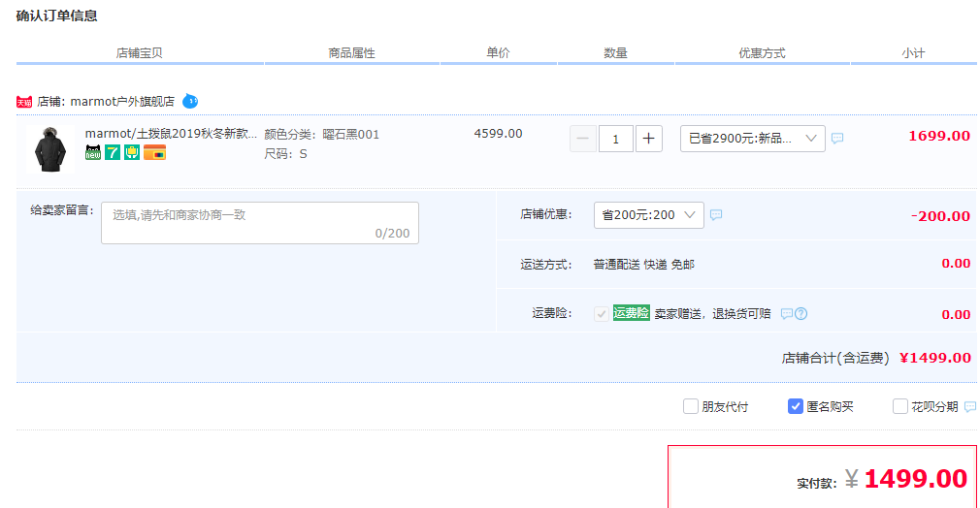Click the 普通配送 快递 免邮 shipping text
The width and height of the screenshot is (980, 508).
643,265
